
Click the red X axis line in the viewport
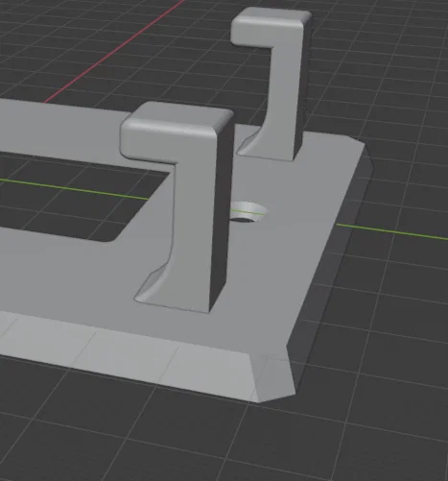pyautogui.click(x=115, y=51)
